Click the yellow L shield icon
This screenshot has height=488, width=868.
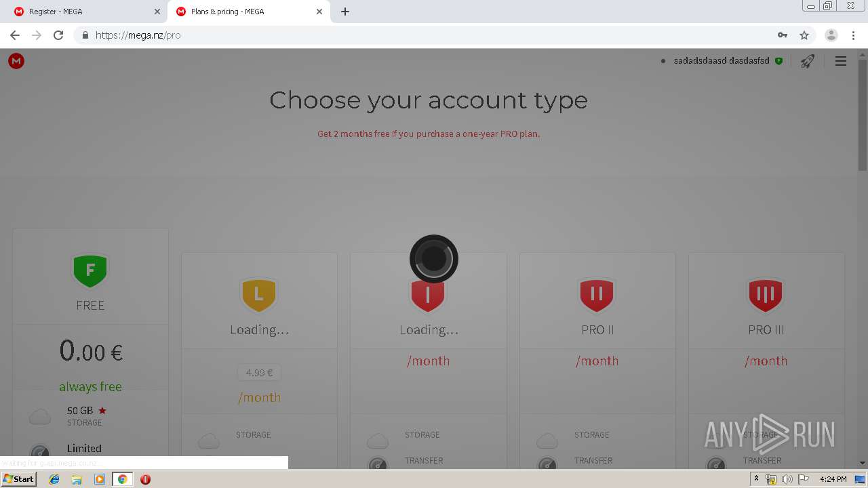click(259, 295)
